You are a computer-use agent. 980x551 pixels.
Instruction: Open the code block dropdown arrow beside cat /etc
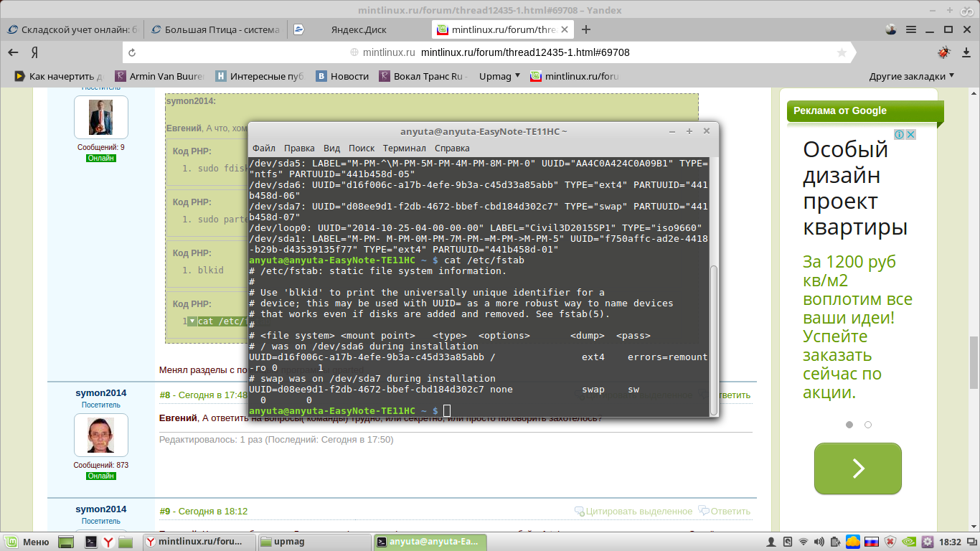click(192, 321)
